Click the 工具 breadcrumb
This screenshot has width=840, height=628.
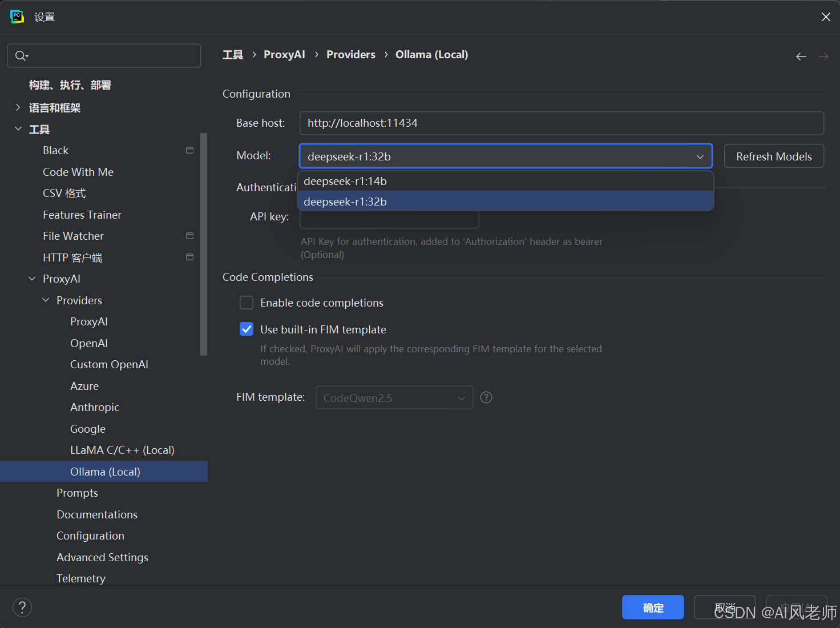233,55
